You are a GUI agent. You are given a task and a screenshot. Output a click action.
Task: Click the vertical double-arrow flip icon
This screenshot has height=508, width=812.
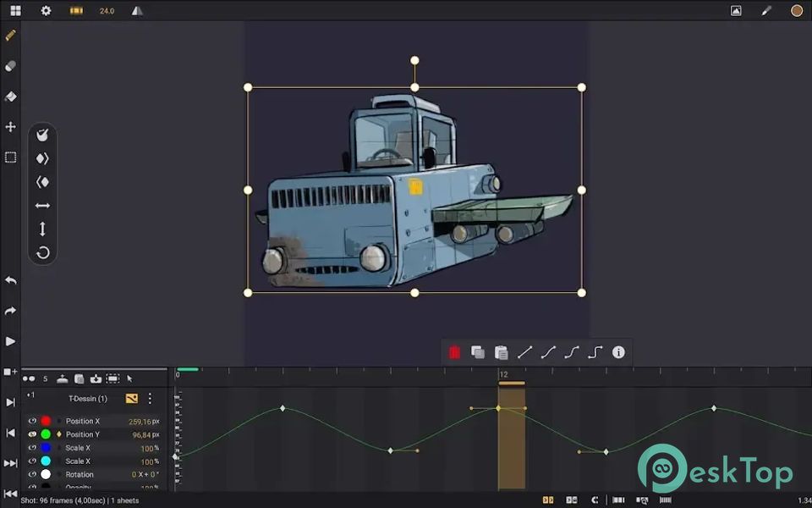pyautogui.click(x=42, y=229)
